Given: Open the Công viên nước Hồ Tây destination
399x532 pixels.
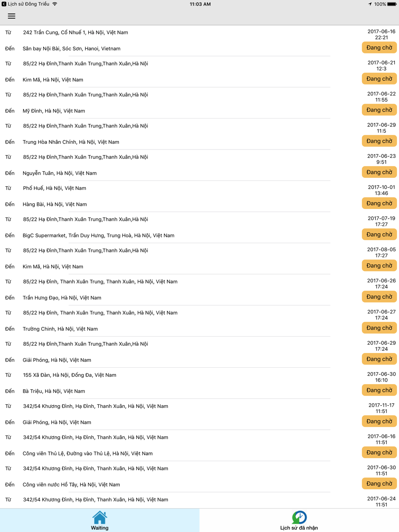Looking at the screenshot, I should point(71,485).
